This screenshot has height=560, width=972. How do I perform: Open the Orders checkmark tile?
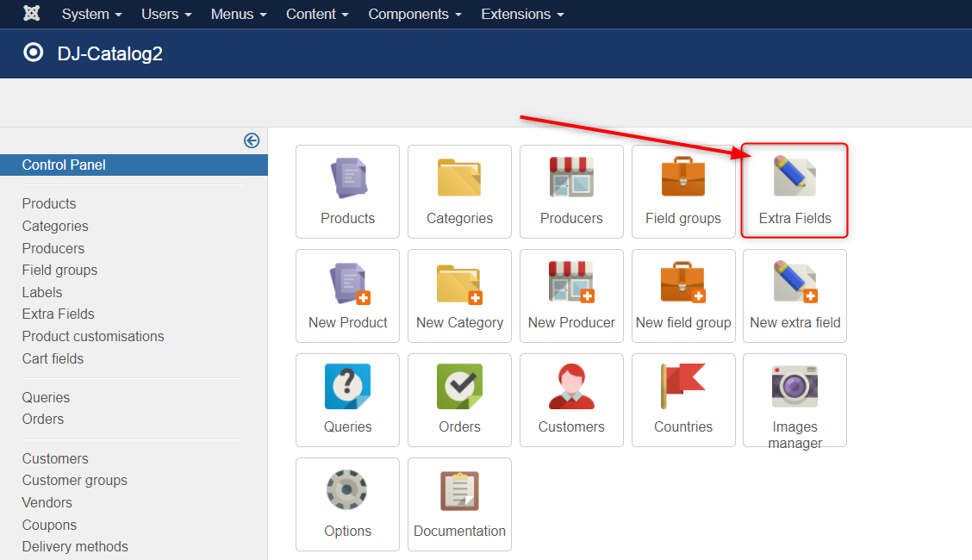[x=459, y=400]
